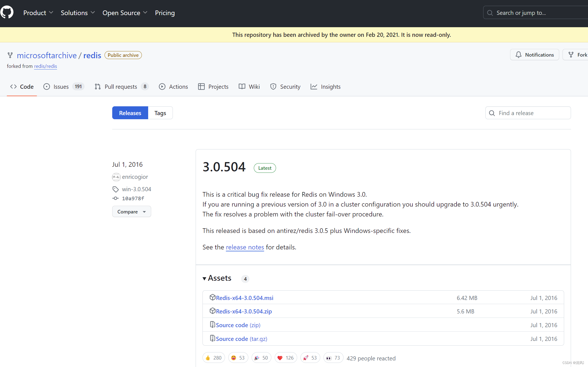Click the Jul 1, 2016 release date
Screen dimensions: 588x367
pos(127,165)
